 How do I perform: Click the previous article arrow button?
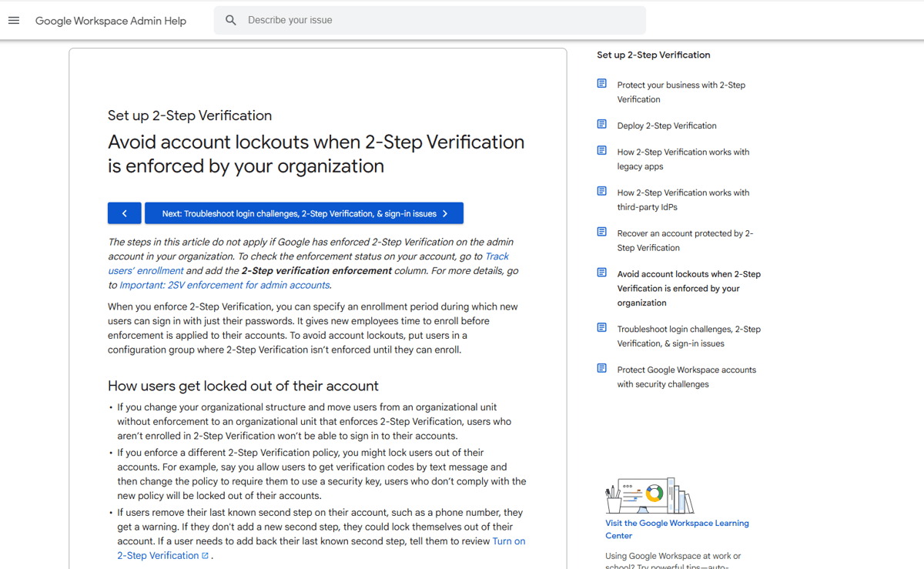tap(124, 213)
